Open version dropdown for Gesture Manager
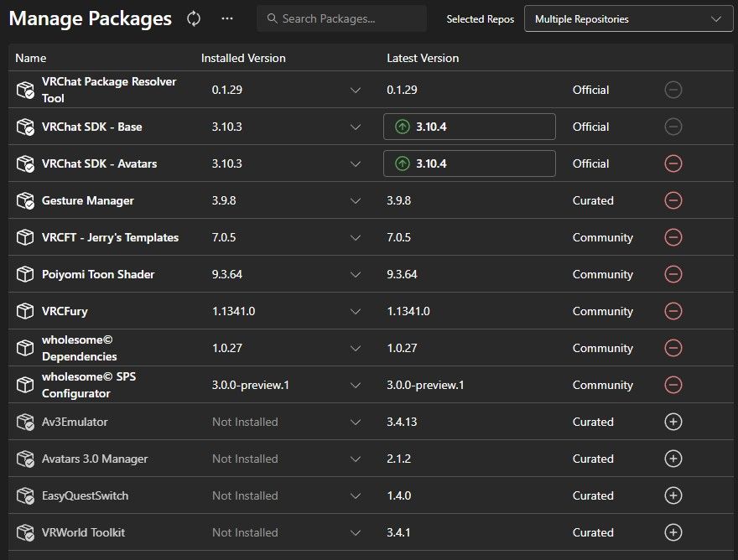 click(x=356, y=201)
